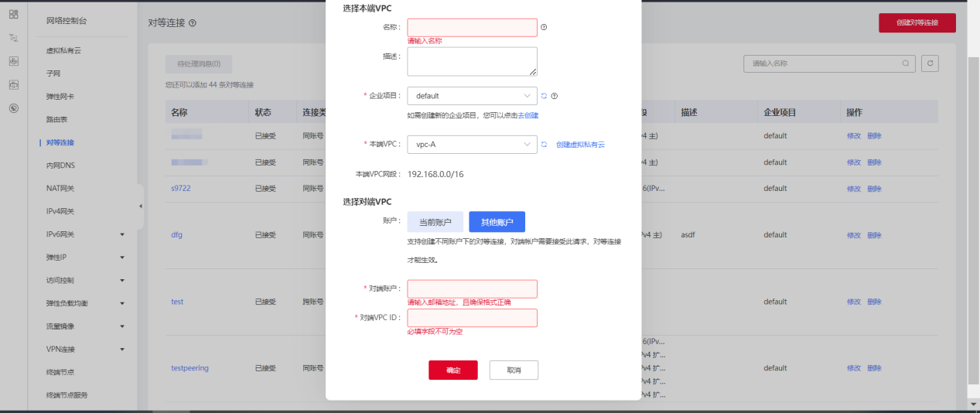Click the 确定 confirm button
This screenshot has width=980, height=413.
453,370
